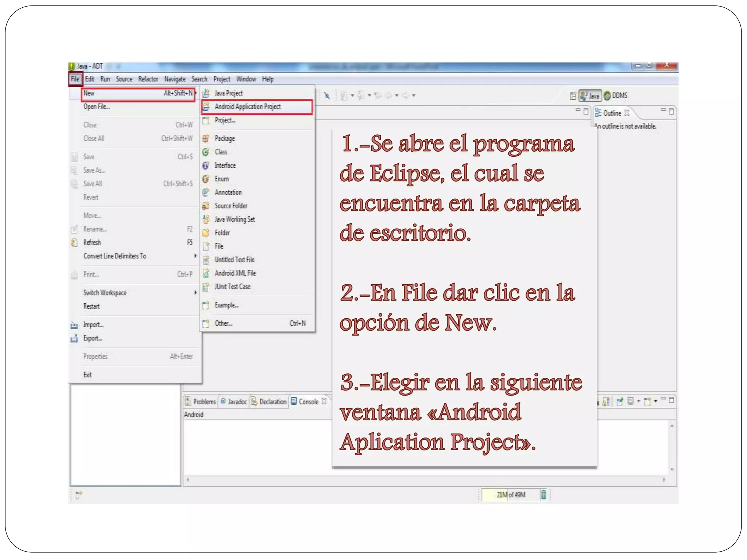
Task: Click the heap status memory bar
Action: click(x=510, y=495)
